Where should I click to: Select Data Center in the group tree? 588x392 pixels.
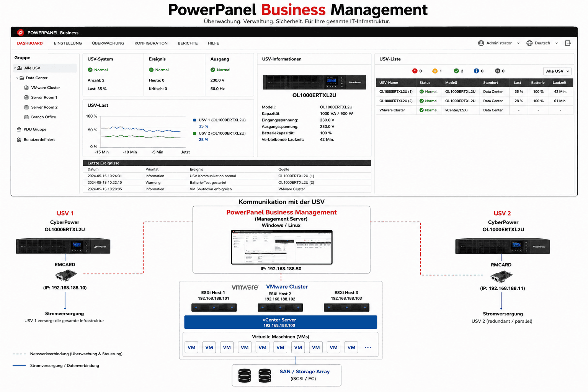pos(37,78)
